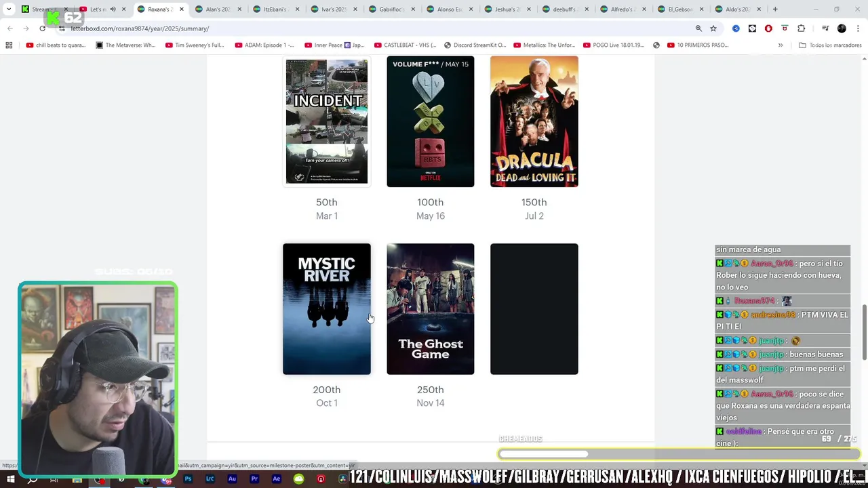The height and width of the screenshot is (488, 868).
Task: Open the INCIDENT movie poster
Action: click(327, 121)
